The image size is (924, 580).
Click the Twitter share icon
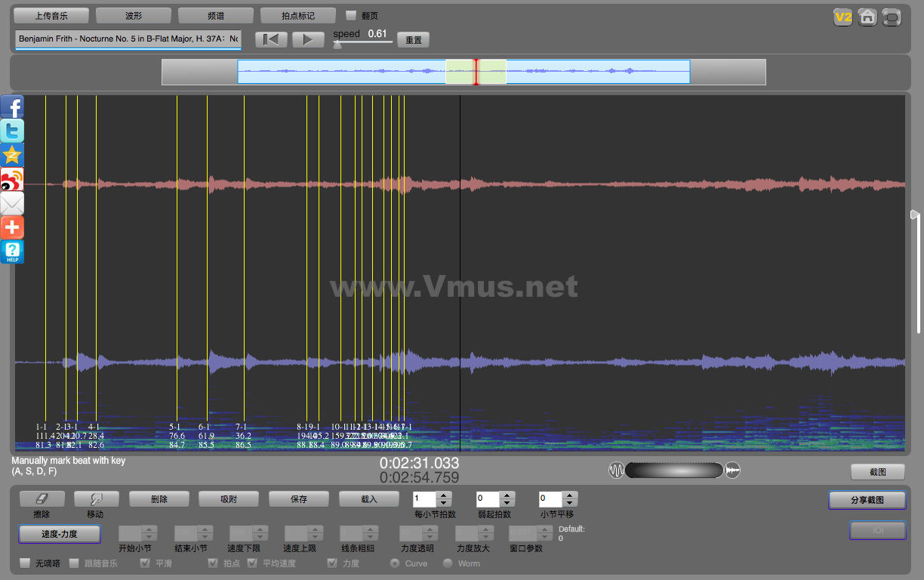pyautogui.click(x=12, y=131)
